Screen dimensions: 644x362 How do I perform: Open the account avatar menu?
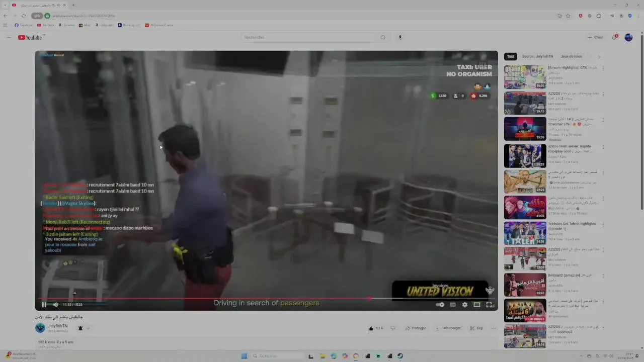[x=628, y=37]
